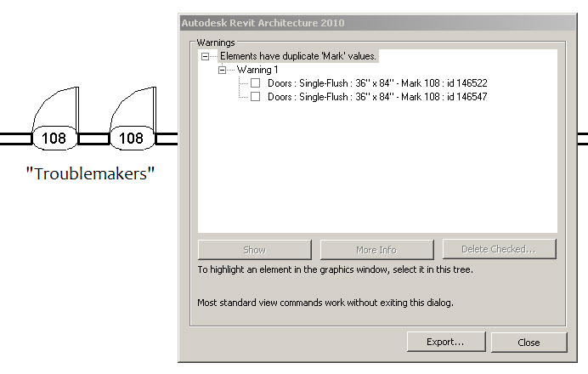Click the Show button
This screenshot has height=374, width=588.
pyautogui.click(x=255, y=250)
